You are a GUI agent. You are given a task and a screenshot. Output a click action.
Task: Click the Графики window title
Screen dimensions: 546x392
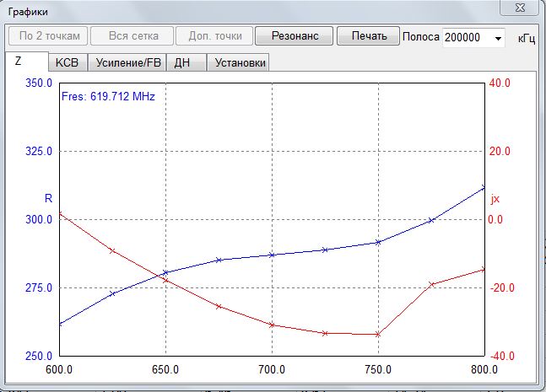point(28,12)
